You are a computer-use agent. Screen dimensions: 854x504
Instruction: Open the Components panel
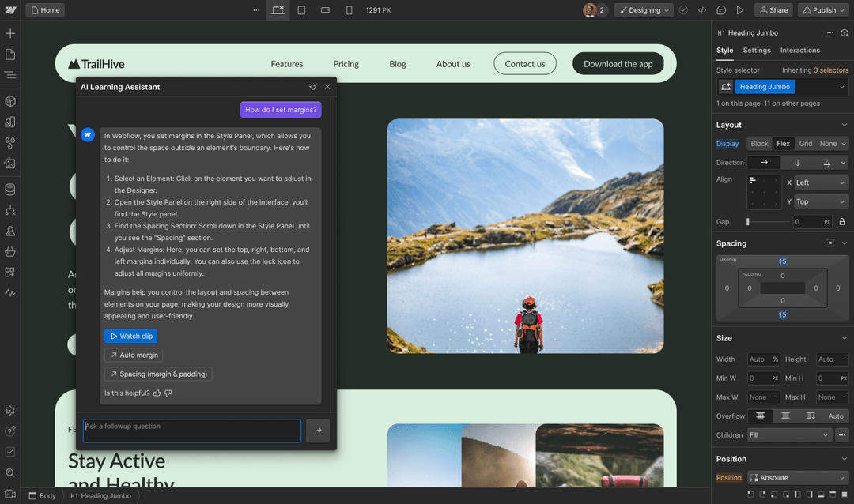(10, 101)
